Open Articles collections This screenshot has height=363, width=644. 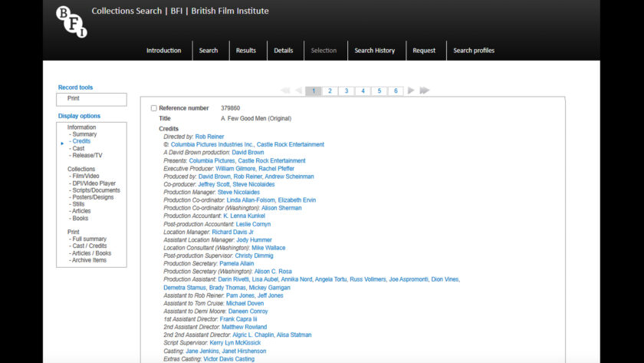tap(81, 211)
